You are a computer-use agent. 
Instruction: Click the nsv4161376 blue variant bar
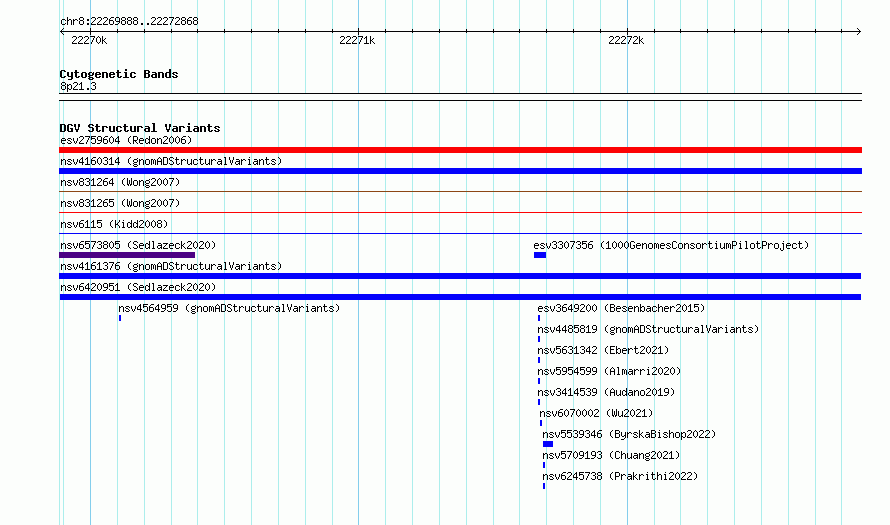[460, 276]
